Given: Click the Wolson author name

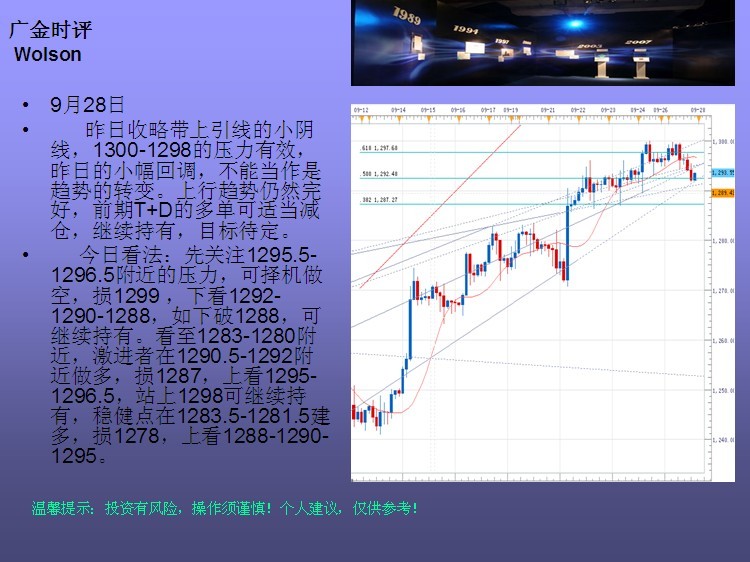Looking at the screenshot, I should click(48, 54).
